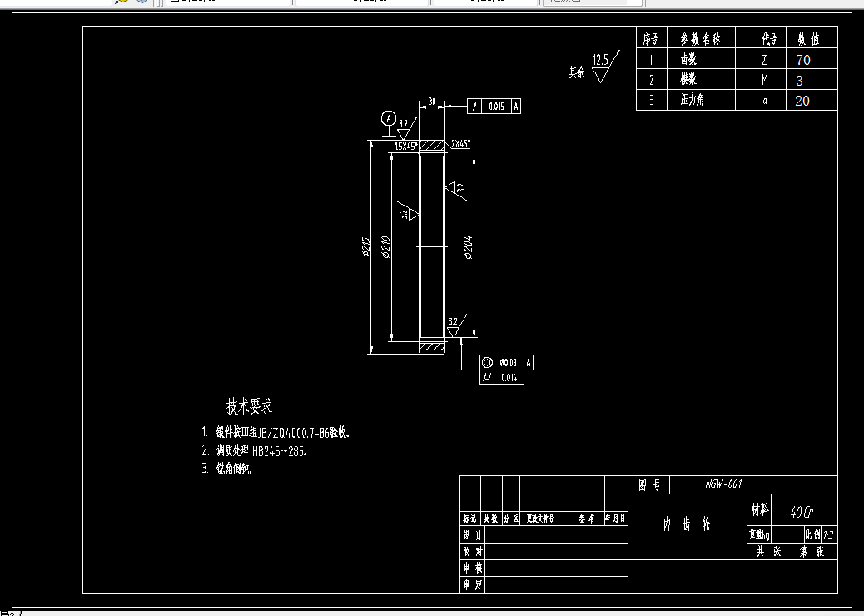The width and height of the screenshot is (864, 616).
Task: Click the 12.5 surface roughness value
Action: (601, 60)
